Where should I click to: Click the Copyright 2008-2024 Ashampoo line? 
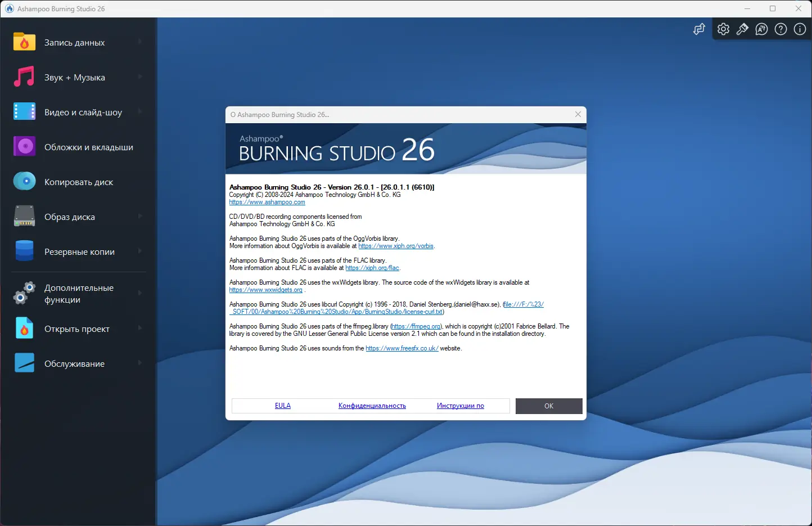point(315,195)
